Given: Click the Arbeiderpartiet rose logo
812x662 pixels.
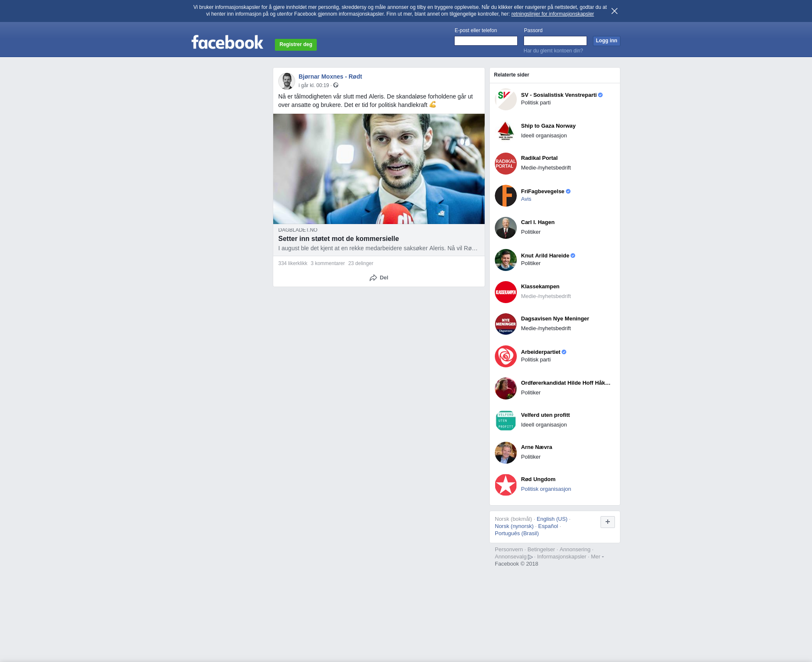Looking at the screenshot, I should (506, 356).
